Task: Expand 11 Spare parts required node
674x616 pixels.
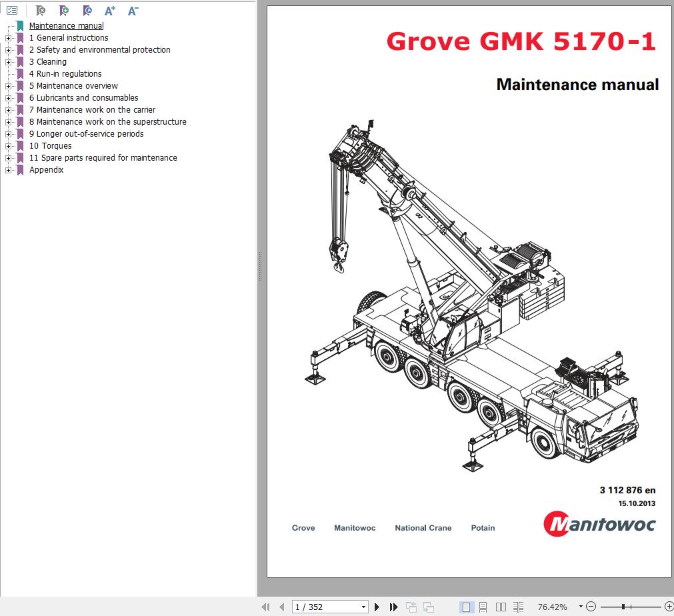Action: point(8,159)
